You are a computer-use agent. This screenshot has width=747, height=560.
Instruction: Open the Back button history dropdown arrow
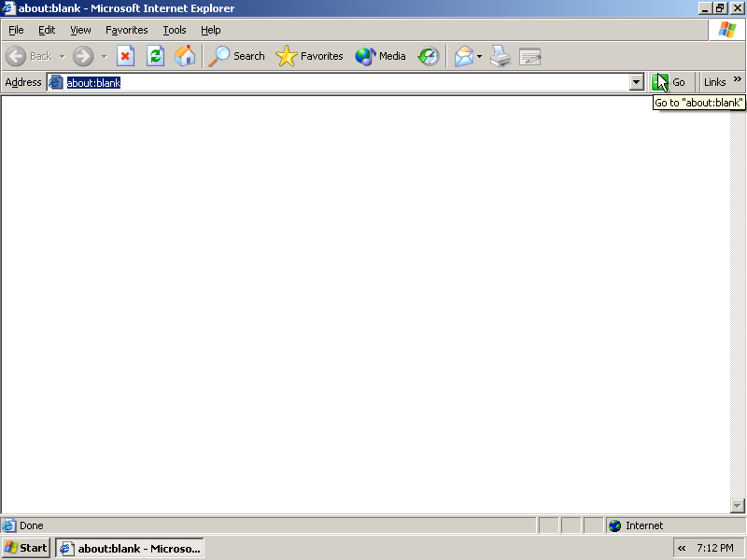pyautogui.click(x=63, y=56)
